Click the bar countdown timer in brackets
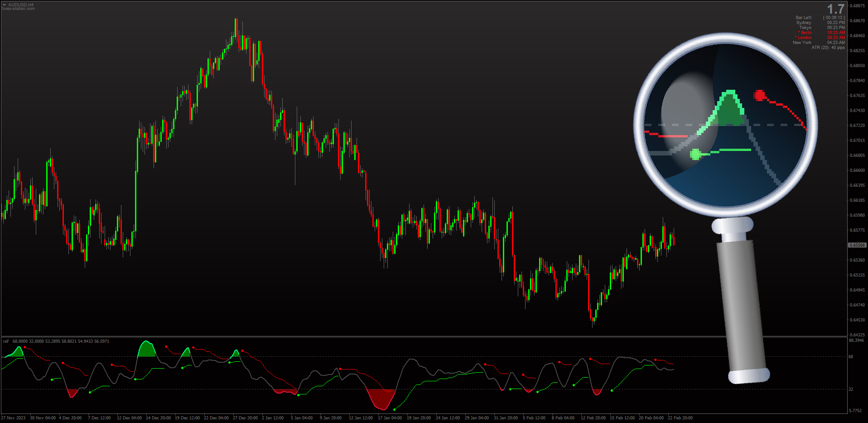The height and width of the screenshot is (423, 868). pos(834,18)
